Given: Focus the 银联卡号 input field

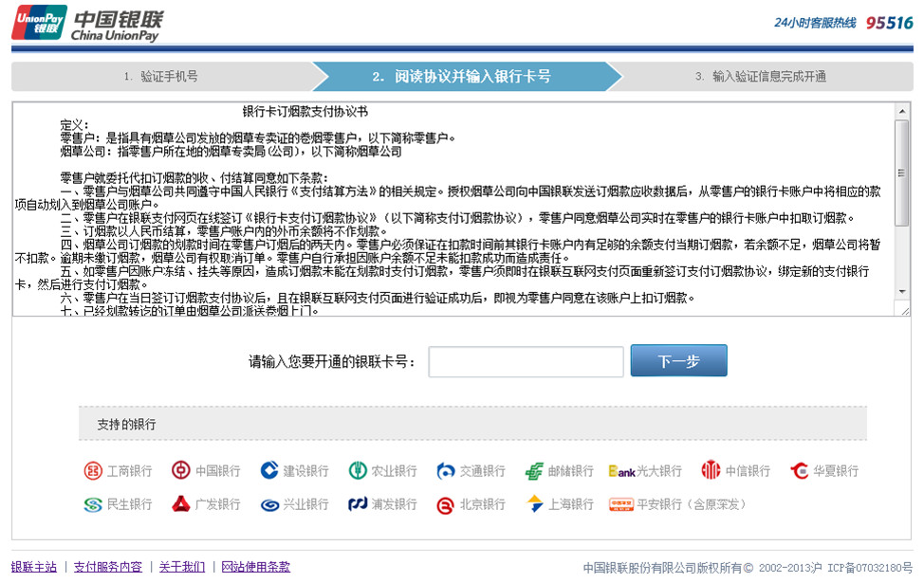Looking at the screenshot, I should tap(526, 361).
